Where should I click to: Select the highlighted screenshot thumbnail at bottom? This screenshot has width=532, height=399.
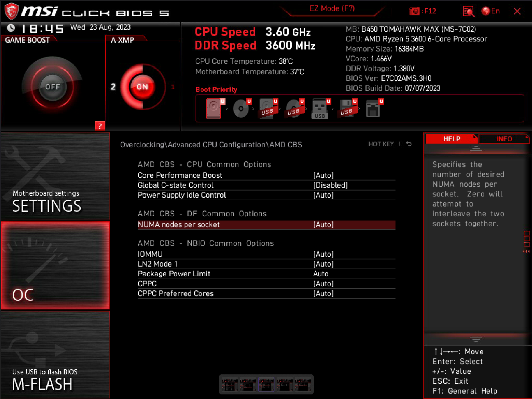266,384
